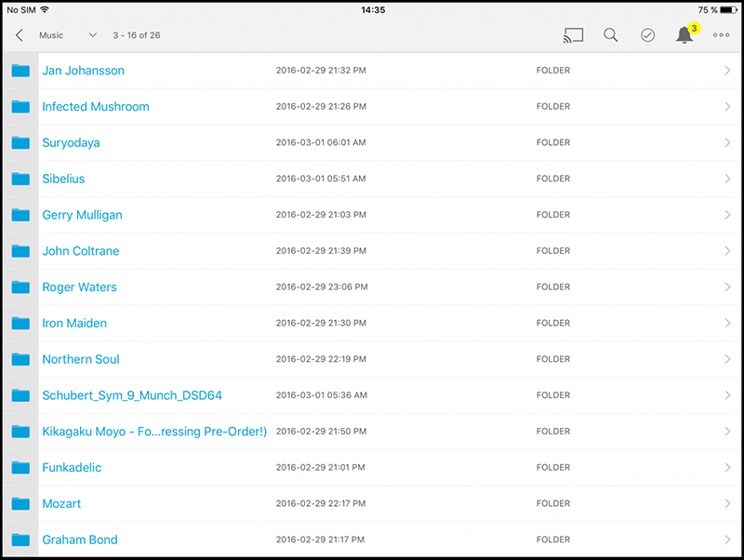Click the Jan Johansson folder icon
The height and width of the screenshot is (560, 744).
(20, 71)
